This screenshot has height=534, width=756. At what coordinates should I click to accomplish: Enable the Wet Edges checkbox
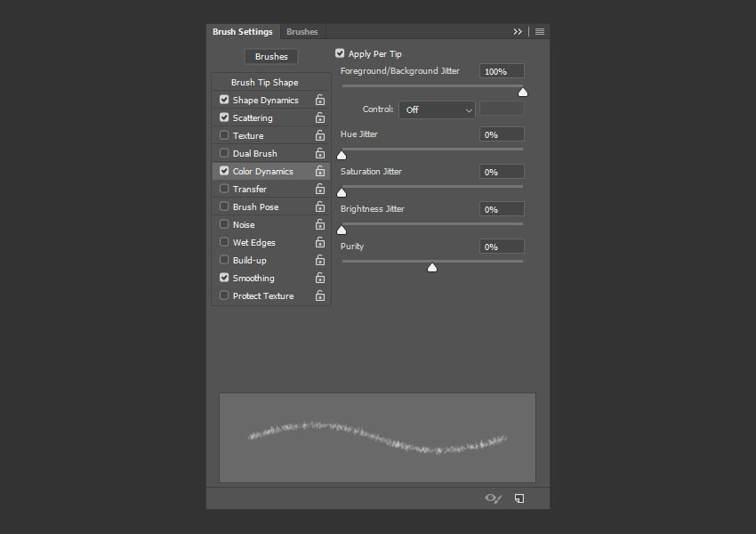click(224, 242)
